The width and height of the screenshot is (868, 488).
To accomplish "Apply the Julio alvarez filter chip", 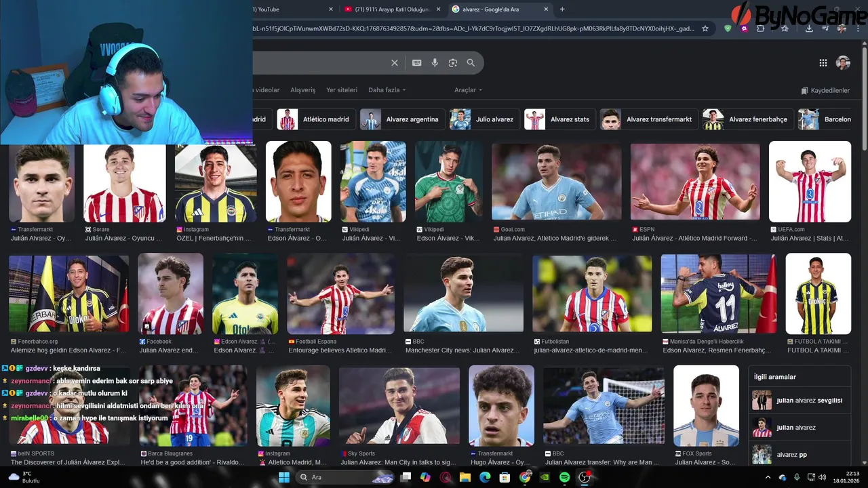I will coord(484,119).
